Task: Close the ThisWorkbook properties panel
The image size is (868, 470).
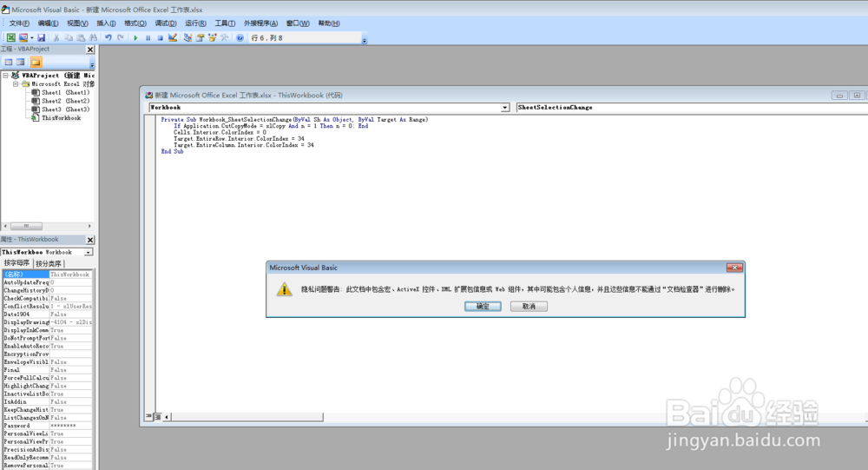Action: click(90, 240)
